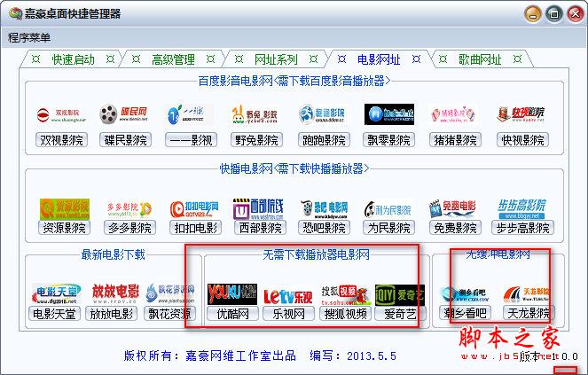588x375 pixels.
Task: Click the 快视影院 logo icon
Action: (x=521, y=114)
